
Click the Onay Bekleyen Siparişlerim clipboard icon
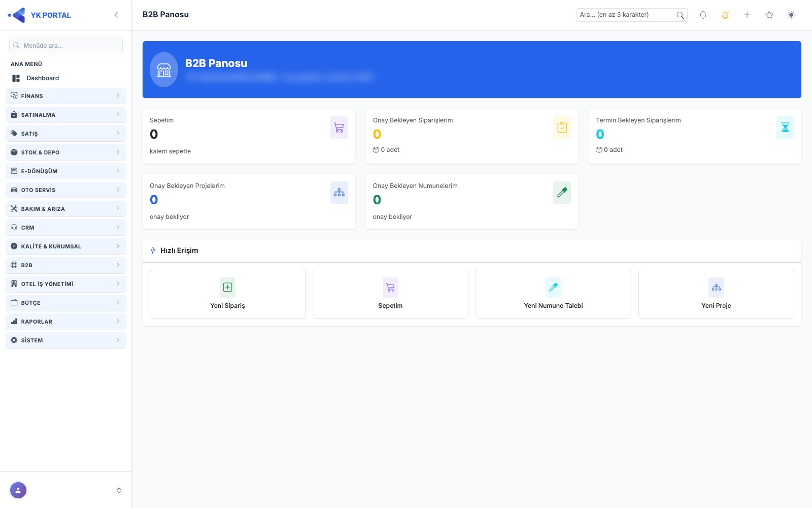click(562, 128)
